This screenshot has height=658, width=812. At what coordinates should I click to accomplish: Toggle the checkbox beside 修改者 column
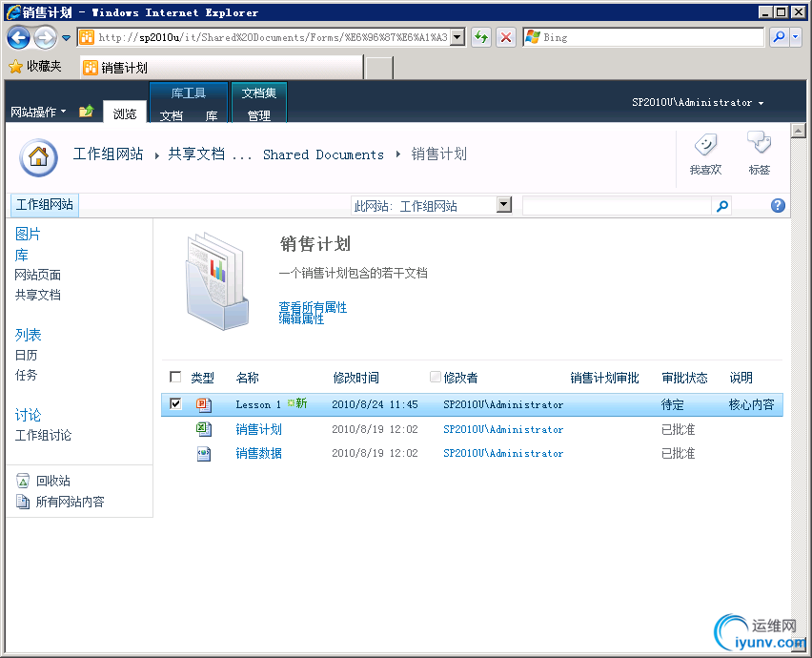click(x=436, y=377)
